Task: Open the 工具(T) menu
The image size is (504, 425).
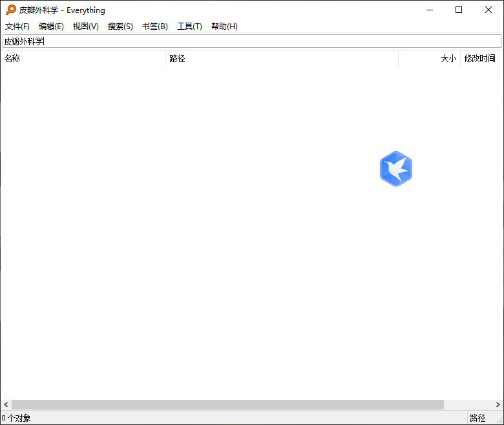Action: pyautogui.click(x=189, y=27)
